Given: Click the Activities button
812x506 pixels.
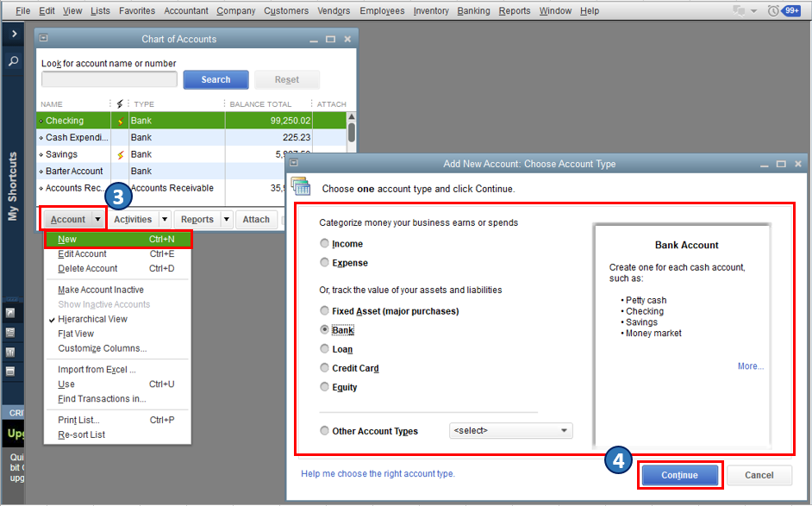Looking at the screenshot, I should 133,220.
